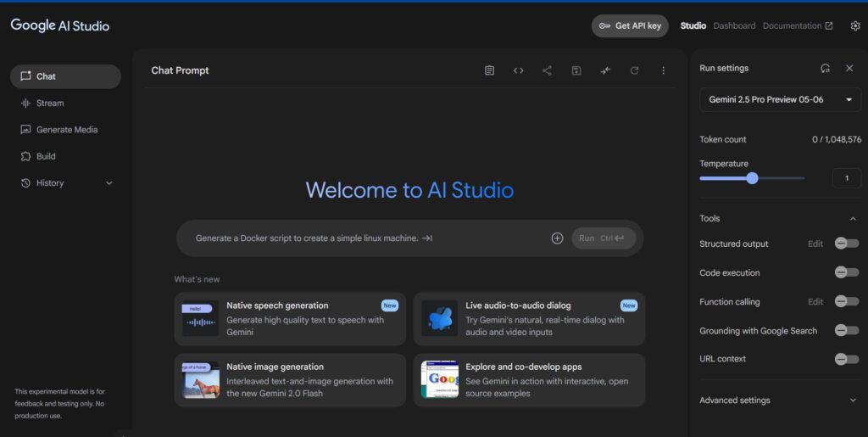Toggle the Function calling switch

pyautogui.click(x=847, y=302)
